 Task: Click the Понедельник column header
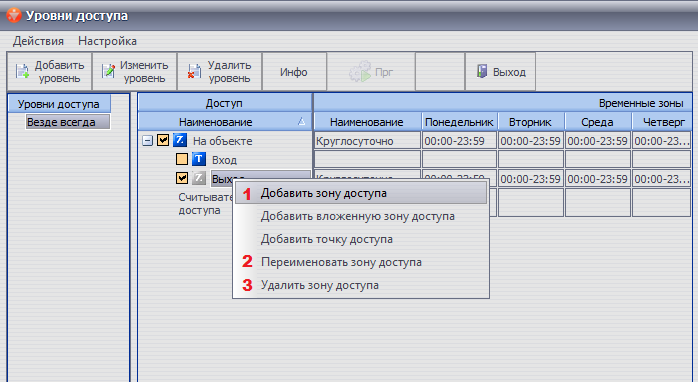pos(459,122)
